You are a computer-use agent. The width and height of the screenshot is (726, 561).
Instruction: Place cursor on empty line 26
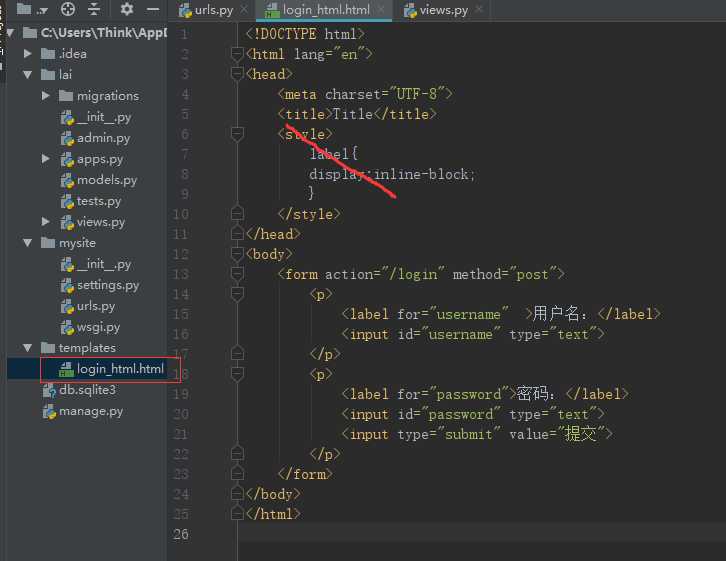tap(482, 534)
